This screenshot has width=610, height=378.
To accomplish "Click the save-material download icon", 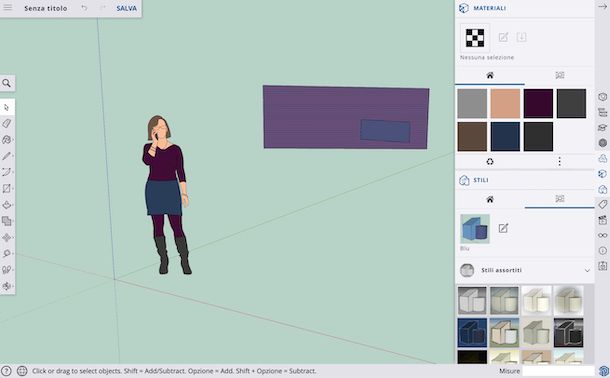I will click(521, 37).
